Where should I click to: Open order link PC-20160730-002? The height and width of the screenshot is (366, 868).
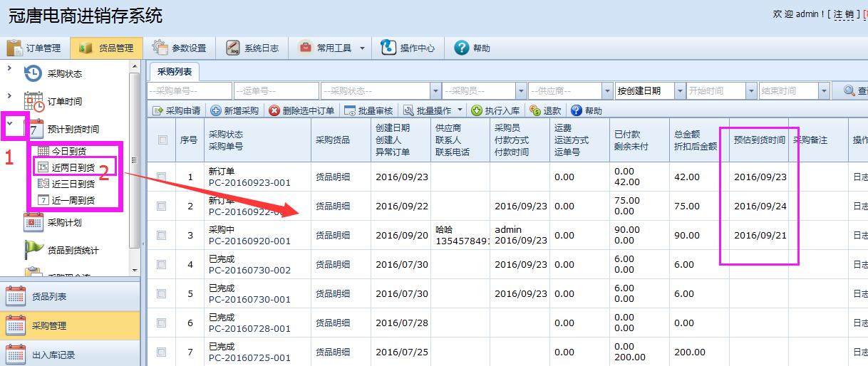click(249, 270)
